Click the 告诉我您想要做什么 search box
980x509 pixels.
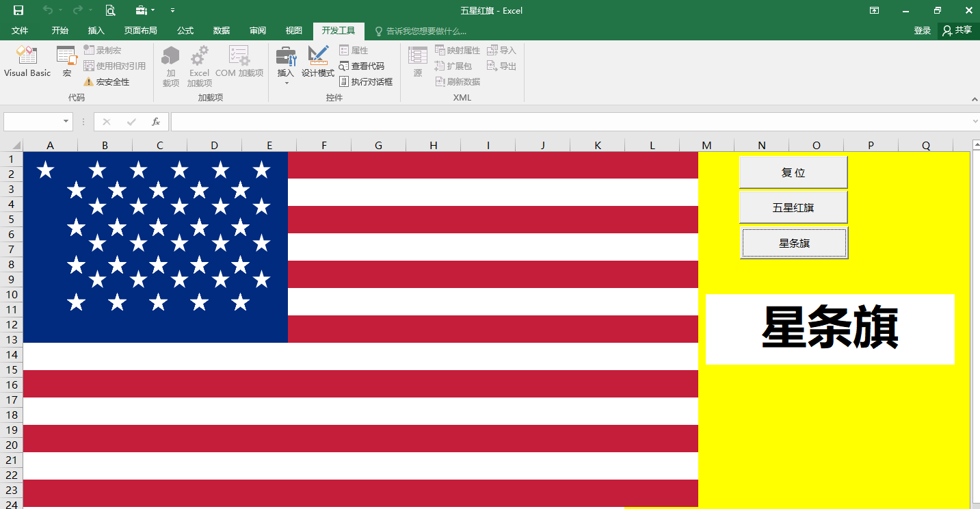point(421,31)
